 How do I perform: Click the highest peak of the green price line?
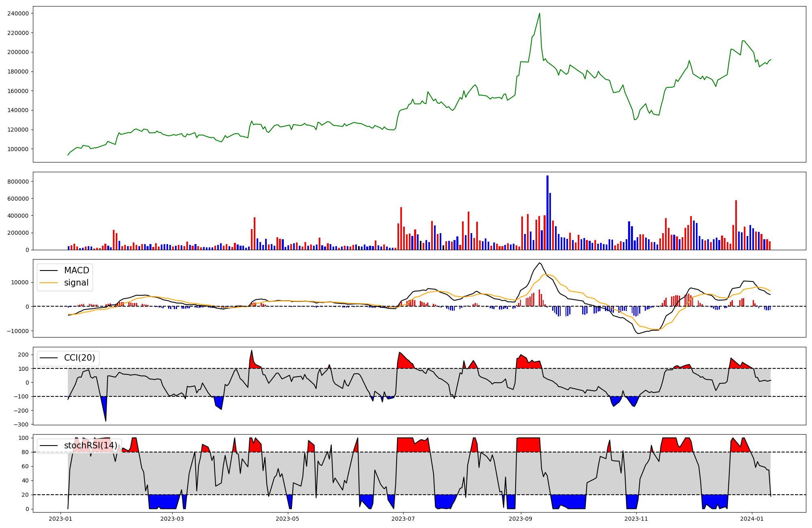(x=540, y=13)
